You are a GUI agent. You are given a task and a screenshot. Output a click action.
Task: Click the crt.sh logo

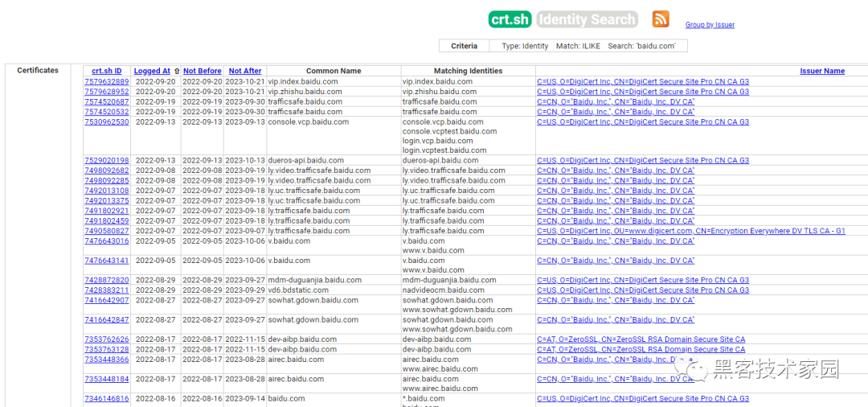(x=510, y=19)
